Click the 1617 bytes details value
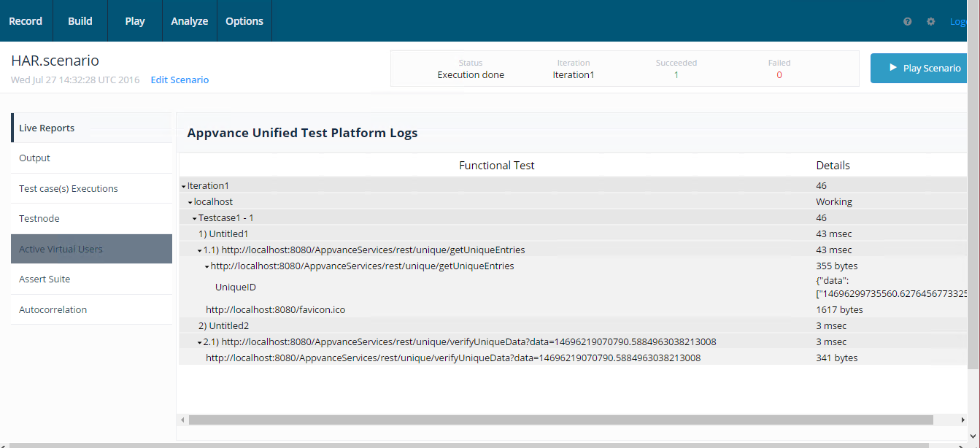 (x=839, y=310)
